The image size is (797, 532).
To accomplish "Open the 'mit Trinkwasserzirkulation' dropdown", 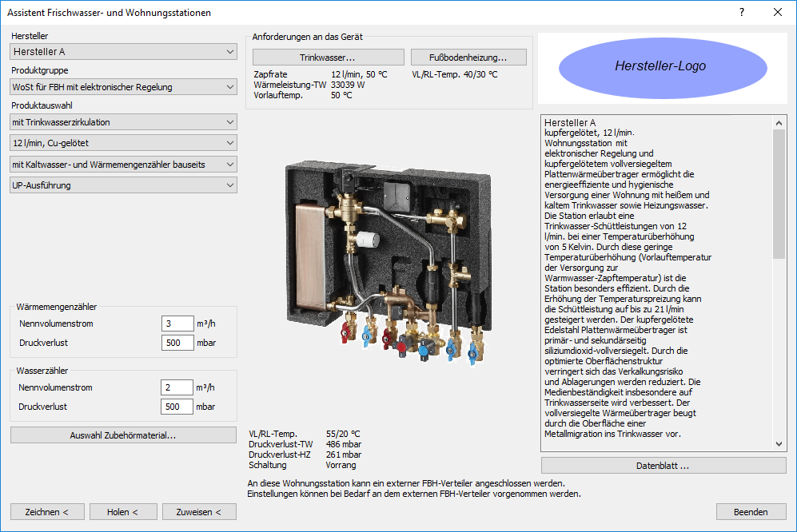I will (x=124, y=122).
